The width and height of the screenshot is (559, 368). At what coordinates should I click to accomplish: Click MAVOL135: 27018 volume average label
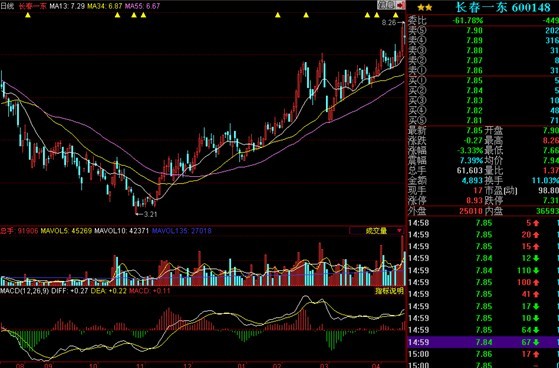(181, 231)
